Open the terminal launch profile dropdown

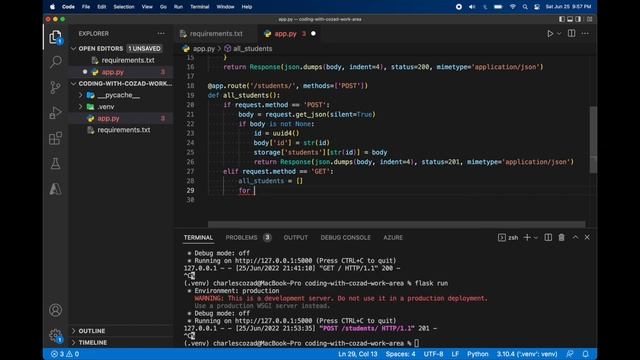click(536, 238)
